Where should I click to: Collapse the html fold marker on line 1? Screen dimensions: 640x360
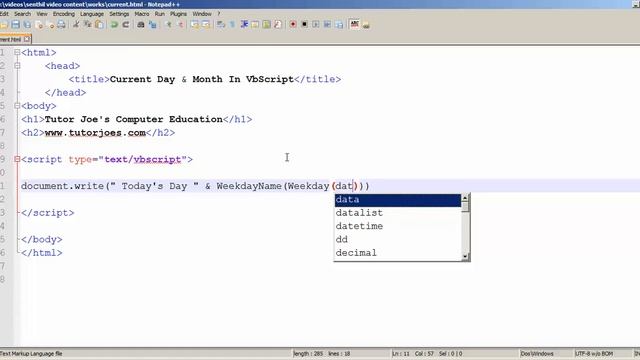17,52
